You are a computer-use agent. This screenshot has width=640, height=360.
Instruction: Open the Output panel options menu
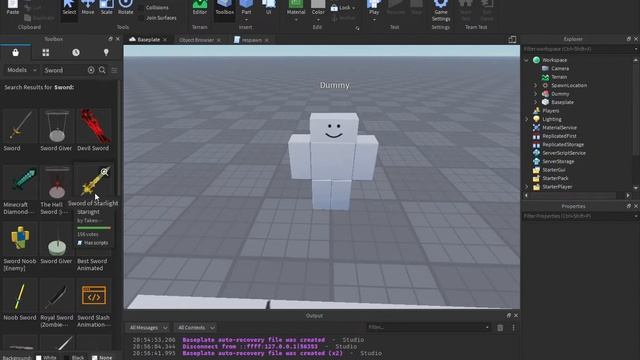click(513, 327)
